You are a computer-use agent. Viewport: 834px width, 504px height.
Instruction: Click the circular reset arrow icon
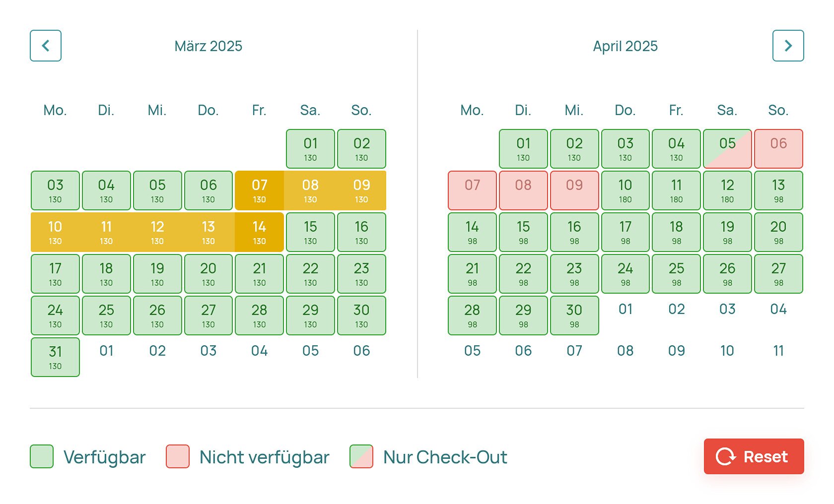click(726, 456)
